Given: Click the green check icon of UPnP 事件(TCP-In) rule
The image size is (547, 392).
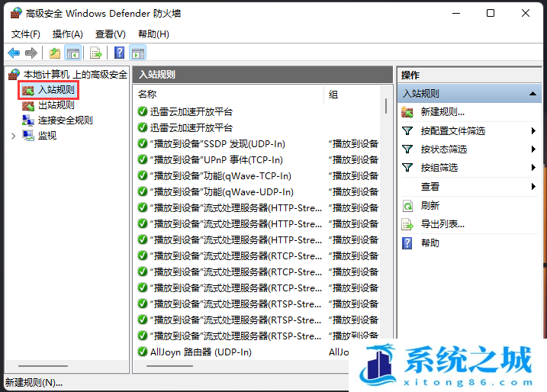Looking at the screenshot, I should [143, 159].
